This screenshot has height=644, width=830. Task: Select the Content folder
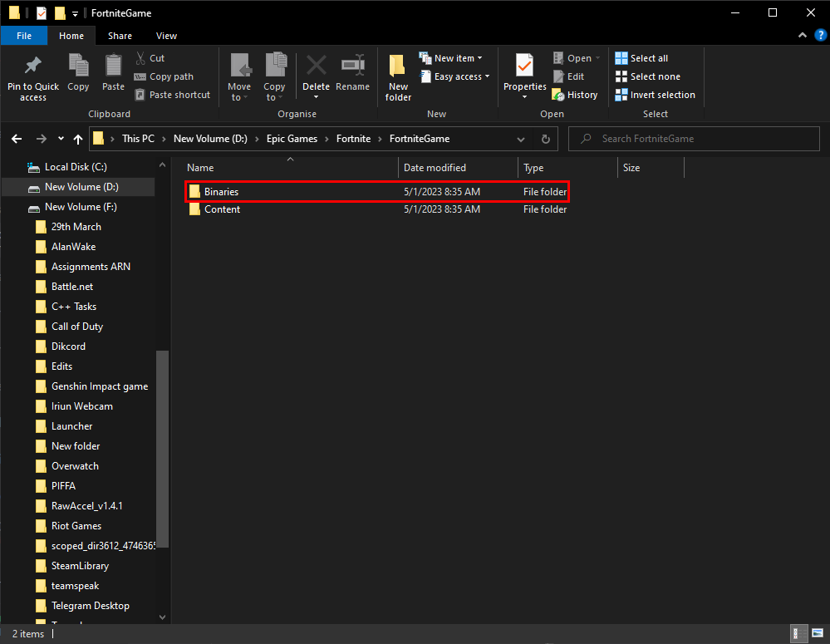[377, 209]
